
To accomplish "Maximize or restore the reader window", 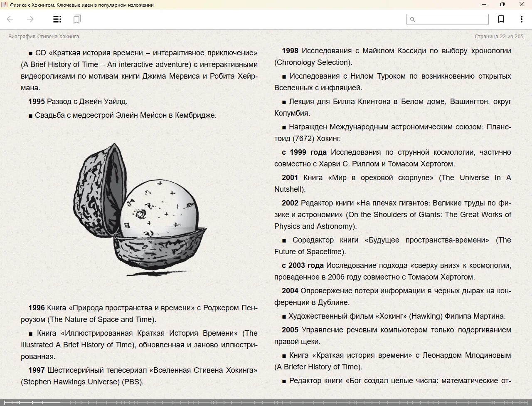I will coord(502,5).
